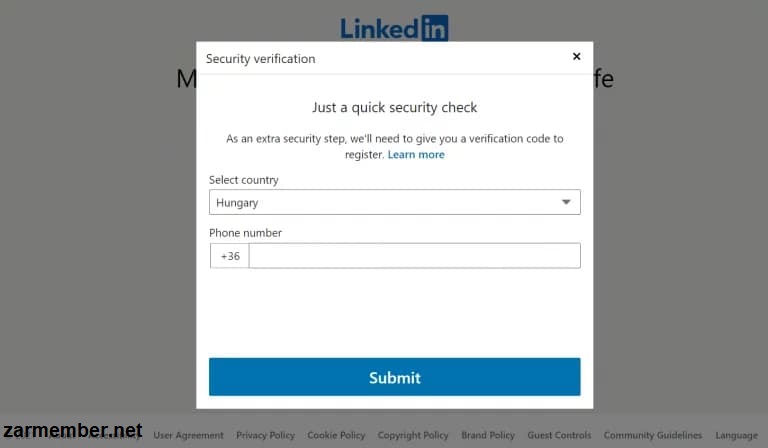Click the LinkedIn logo at top
The image size is (768, 448).
tap(394, 28)
